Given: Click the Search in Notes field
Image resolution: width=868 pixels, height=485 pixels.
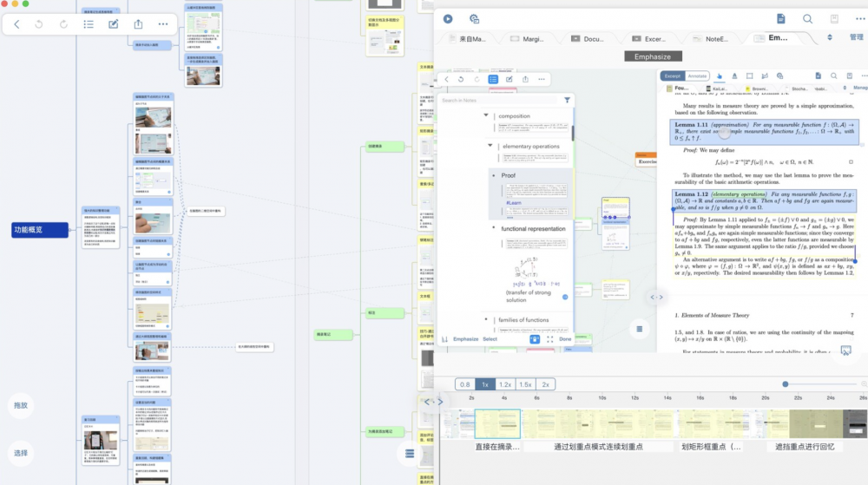Looking at the screenshot, I should tap(500, 100).
